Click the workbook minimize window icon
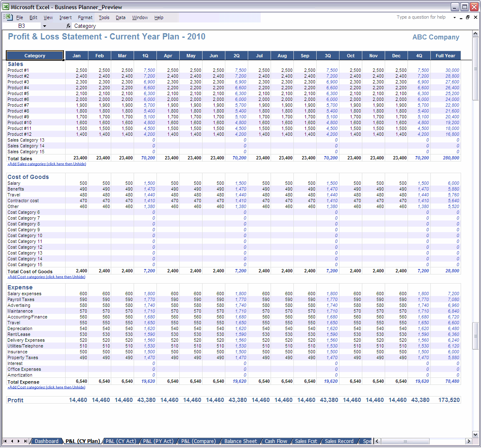 (x=461, y=18)
